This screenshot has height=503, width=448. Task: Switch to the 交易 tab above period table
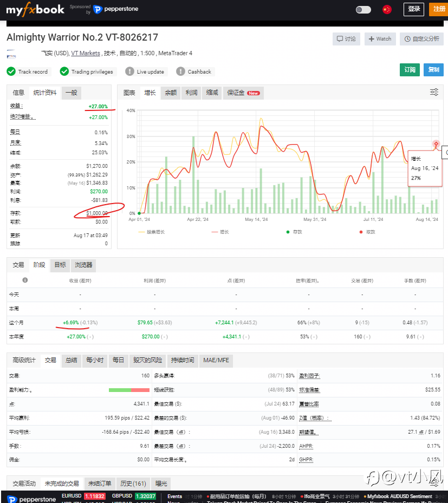(x=18, y=265)
